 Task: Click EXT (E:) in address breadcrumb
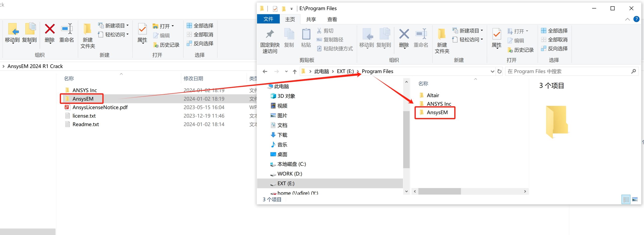click(x=345, y=71)
